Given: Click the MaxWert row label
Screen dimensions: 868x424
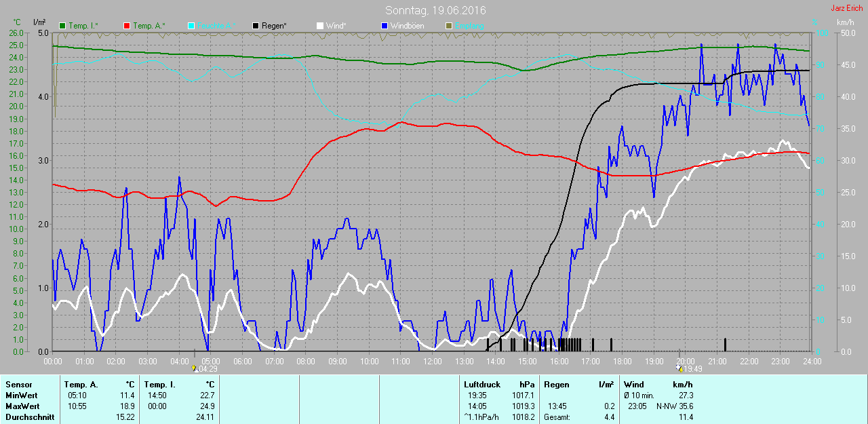Looking at the screenshot, I should [22, 406].
